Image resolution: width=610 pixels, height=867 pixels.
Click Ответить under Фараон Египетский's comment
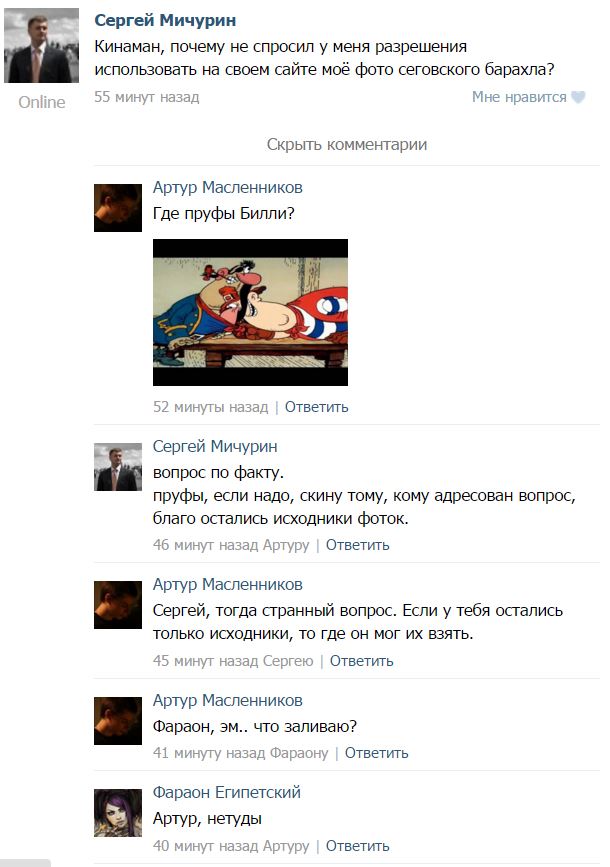(x=357, y=845)
